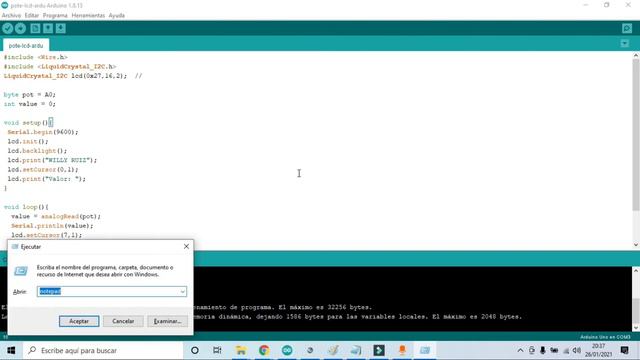Open a sketch with the up-arrow icon
Screen dimensions: 640x360
(x=48, y=28)
